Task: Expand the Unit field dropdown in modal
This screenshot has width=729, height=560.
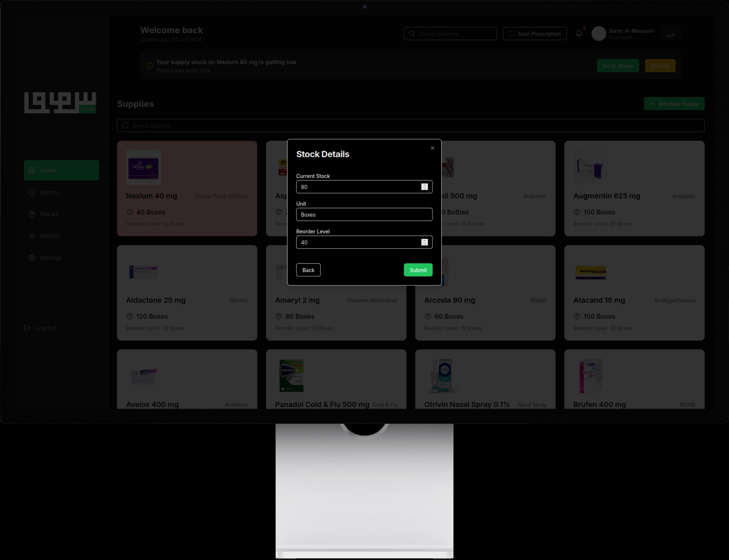Action: [364, 214]
